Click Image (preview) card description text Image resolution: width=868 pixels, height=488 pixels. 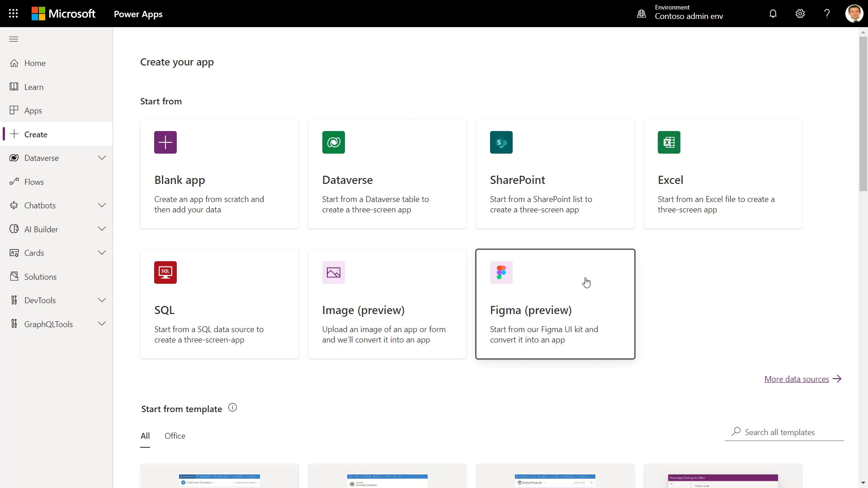click(384, 335)
